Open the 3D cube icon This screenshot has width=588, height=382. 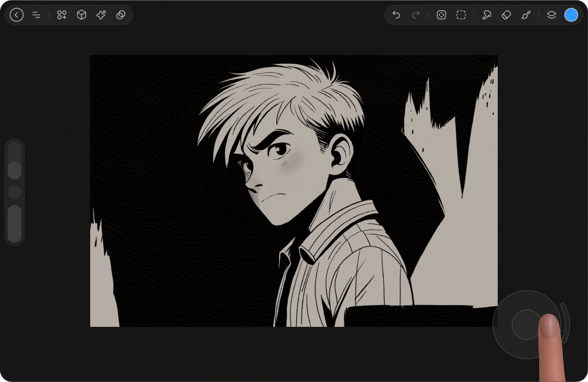(82, 15)
